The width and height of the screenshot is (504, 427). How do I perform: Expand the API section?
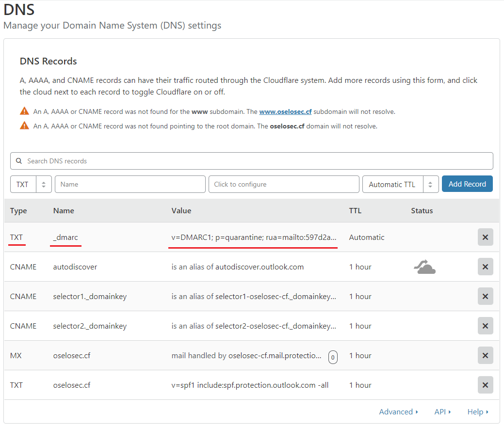coord(442,411)
